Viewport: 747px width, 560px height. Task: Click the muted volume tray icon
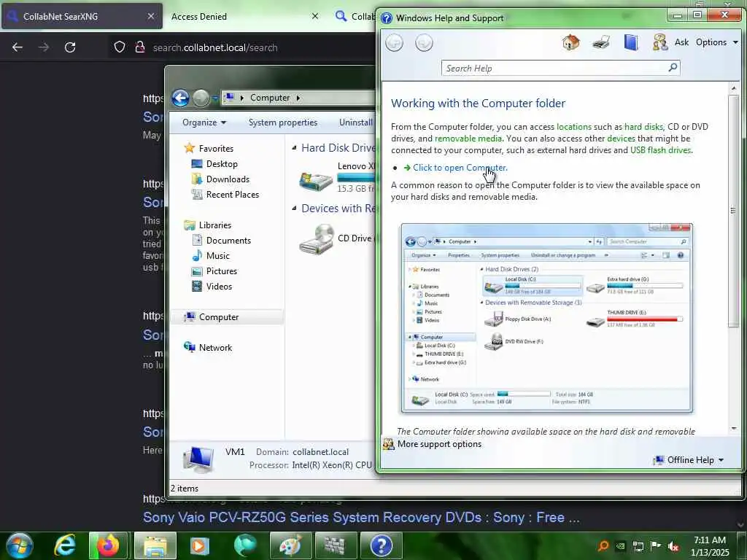click(673, 546)
